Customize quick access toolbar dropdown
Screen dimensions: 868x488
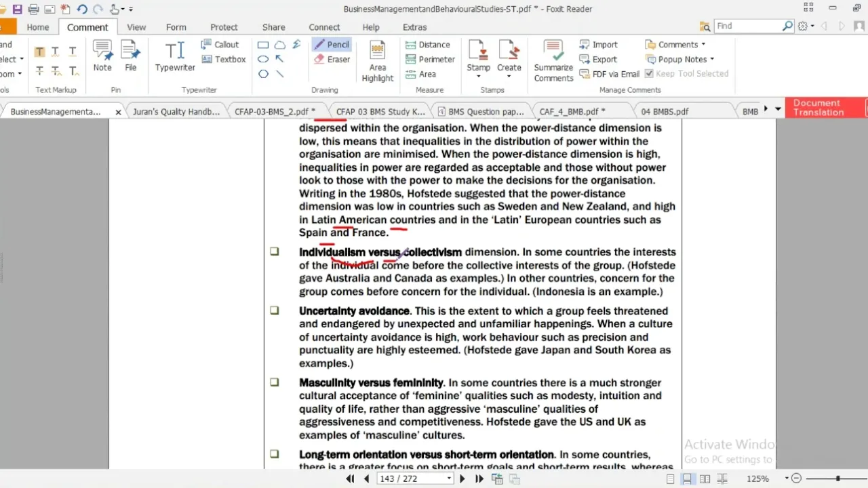click(x=131, y=9)
